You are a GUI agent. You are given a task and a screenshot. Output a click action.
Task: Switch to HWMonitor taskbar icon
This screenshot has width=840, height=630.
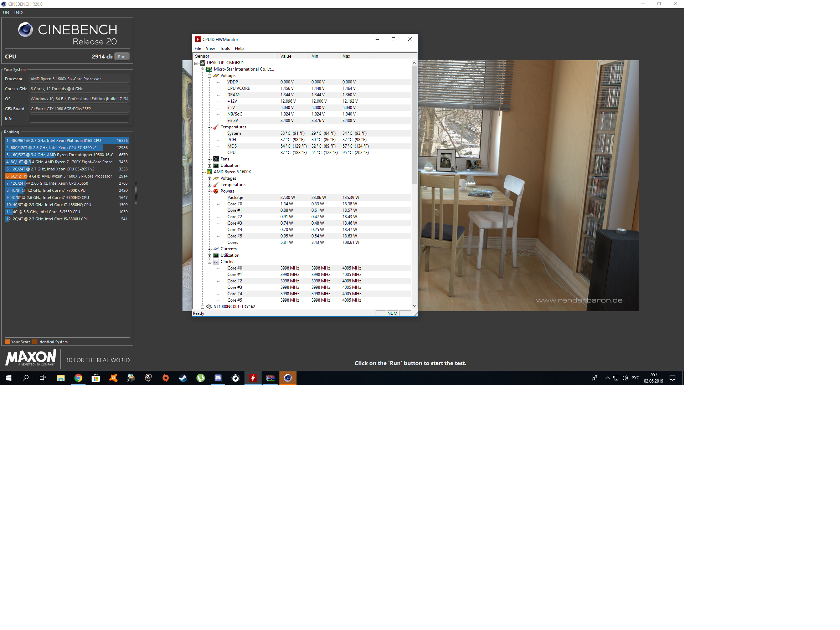(x=253, y=378)
